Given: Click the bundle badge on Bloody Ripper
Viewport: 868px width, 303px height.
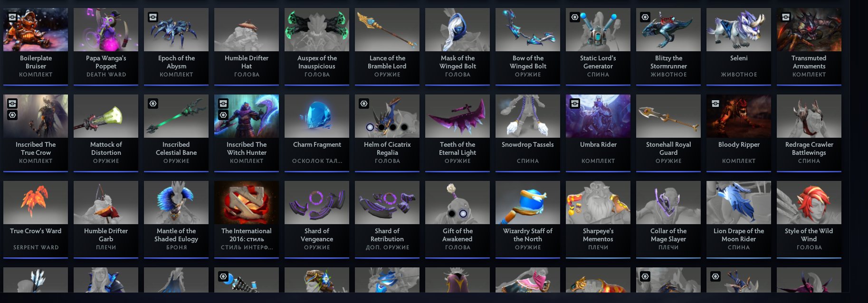Looking at the screenshot, I should (715, 104).
